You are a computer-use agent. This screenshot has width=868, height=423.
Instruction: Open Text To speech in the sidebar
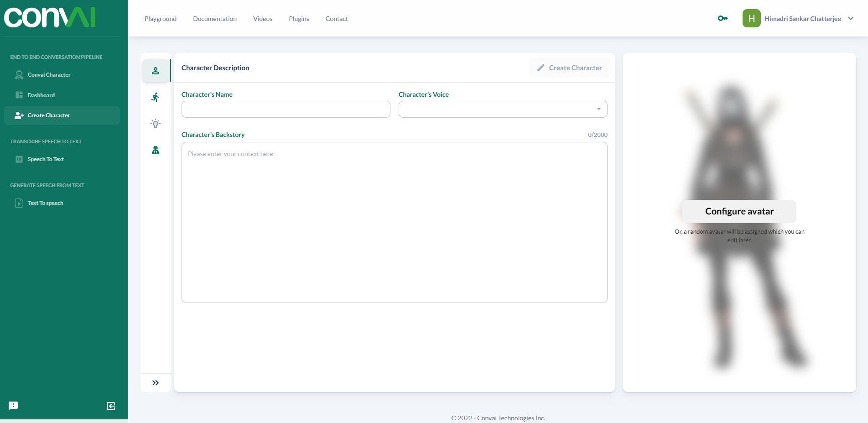(x=62, y=203)
